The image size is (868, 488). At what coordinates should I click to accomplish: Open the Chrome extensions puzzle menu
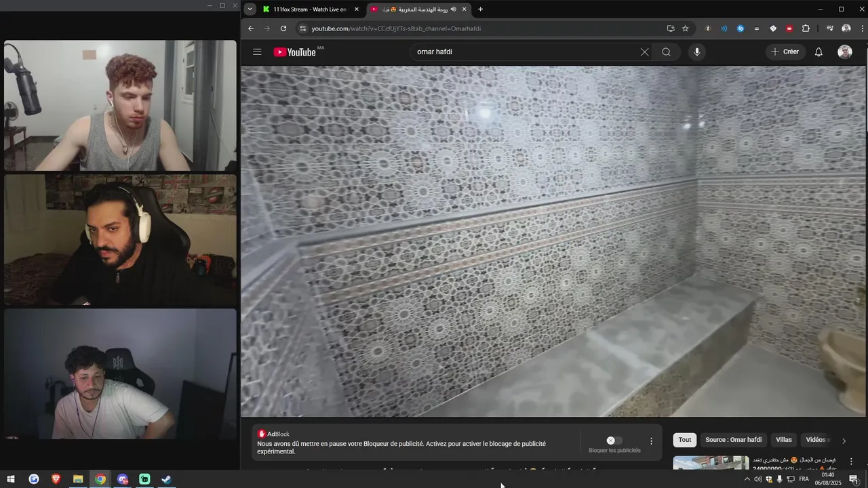[x=806, y=28]
